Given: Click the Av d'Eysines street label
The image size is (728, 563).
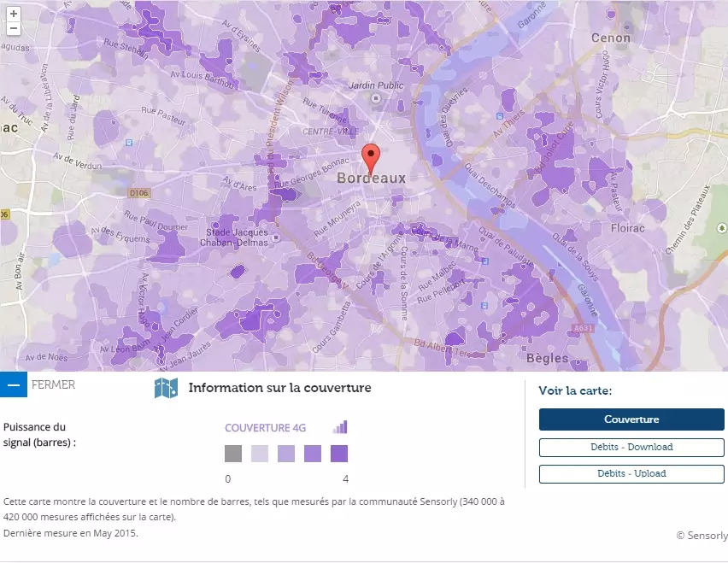Looking at the screenshot, I should tap(241, 36).
